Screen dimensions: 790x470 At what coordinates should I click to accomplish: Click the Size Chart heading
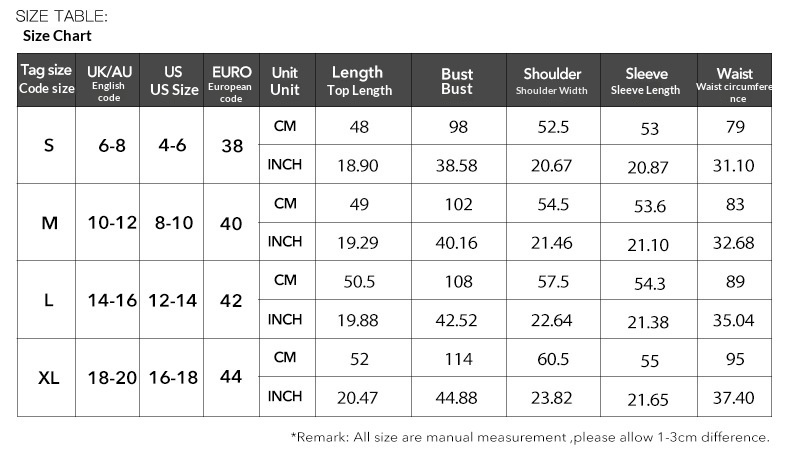click(x=57, y=36)
